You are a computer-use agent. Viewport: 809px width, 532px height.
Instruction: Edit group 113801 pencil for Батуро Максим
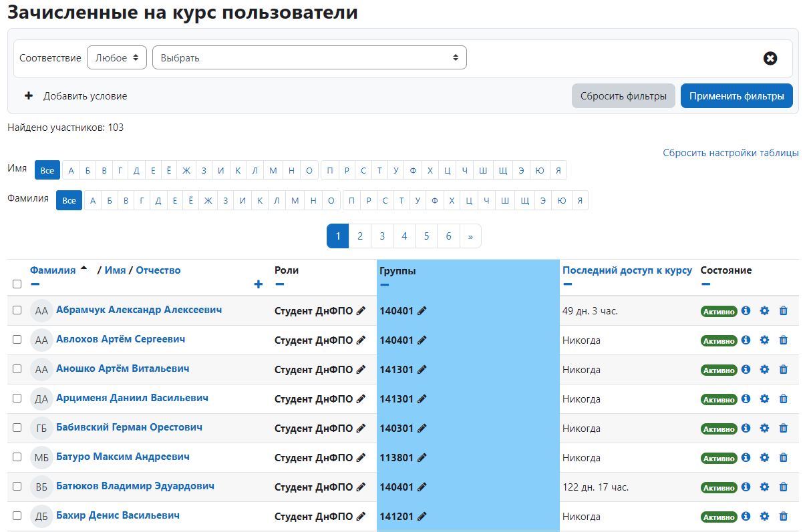click(x=422, y=458)
